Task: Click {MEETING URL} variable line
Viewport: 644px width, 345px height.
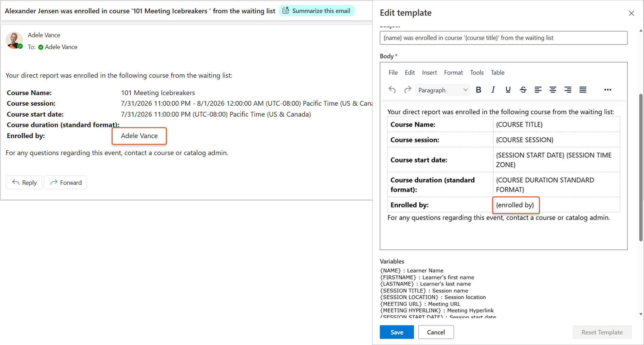Action: point(420,304)
